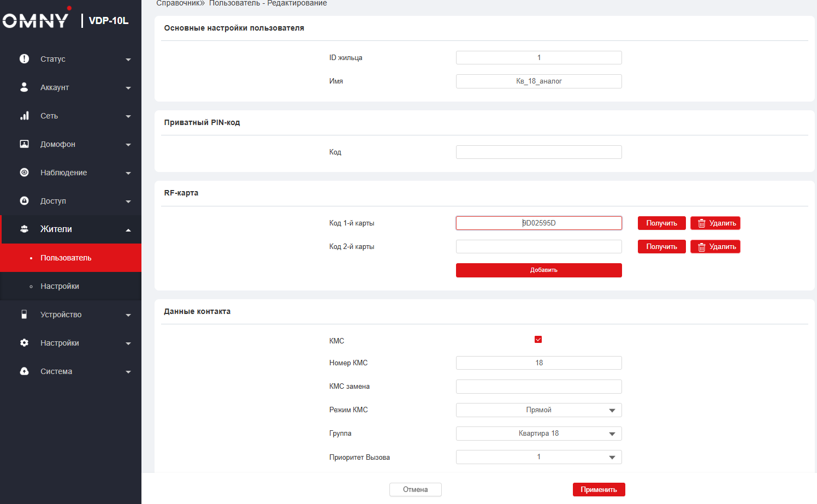This screenshot has width=817, height=504.
Task: Click the Доступ lock icon
Action: pos(24,201)
